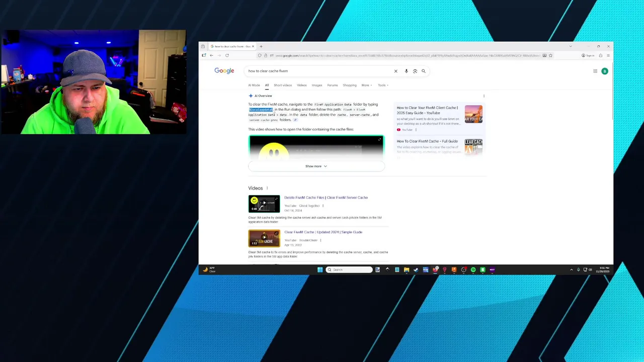Switch to Short videos tab
The width and height of the screenshot is (644, 362).
pos(283,85)
